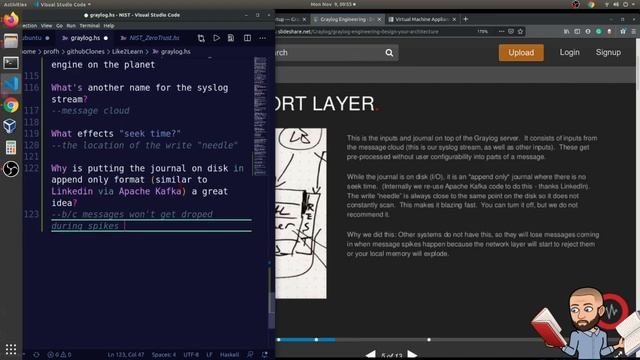Click the VS Code editor minimap
The width and height of the screenshot is (640, 360).
point(260,116)
